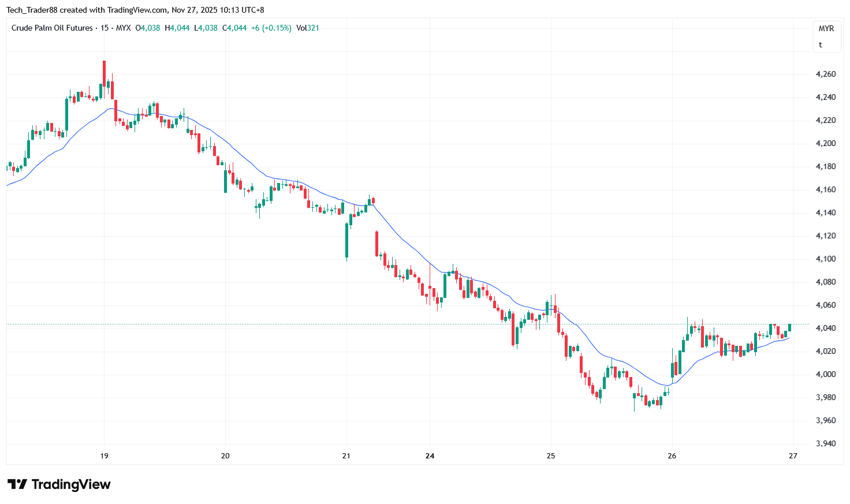Click the date label 20 on time axis
Screen dimensions: 850x504
coord(225,456)
